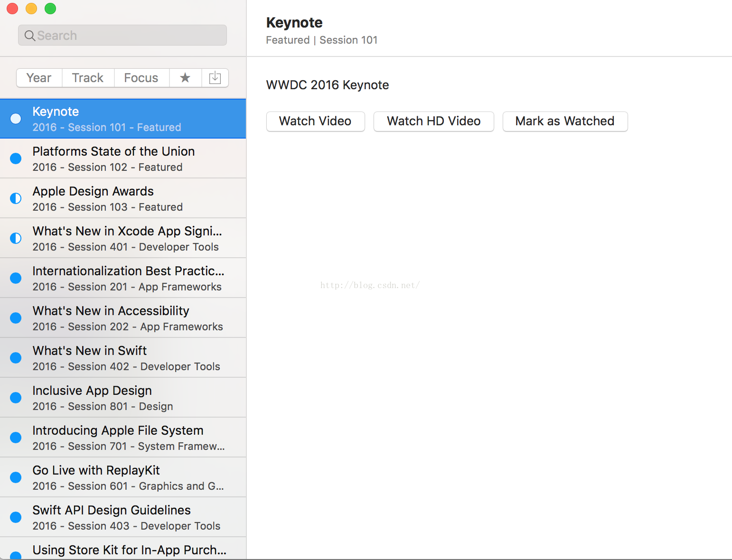732x560 pixels.
Task: Click blue dot for Swift API Design Guidelines
Action: pos(16,517)
